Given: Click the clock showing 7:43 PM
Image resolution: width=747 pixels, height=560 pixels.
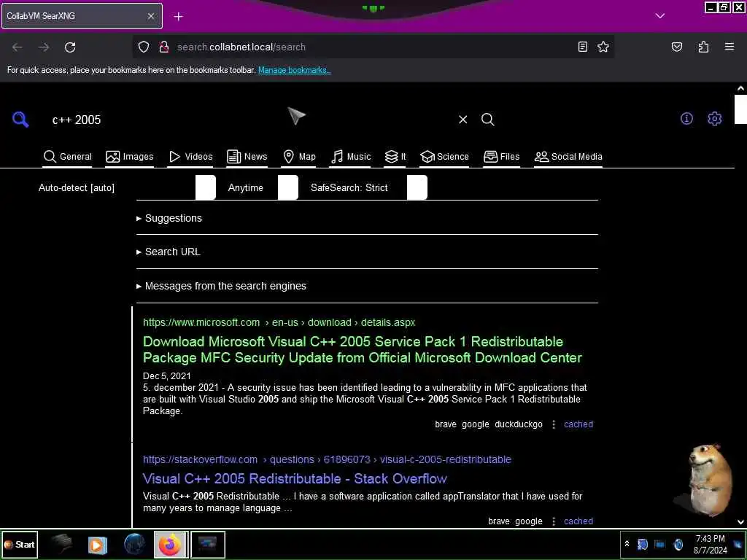Looking at the screenshot, I should tap(710, 544).
